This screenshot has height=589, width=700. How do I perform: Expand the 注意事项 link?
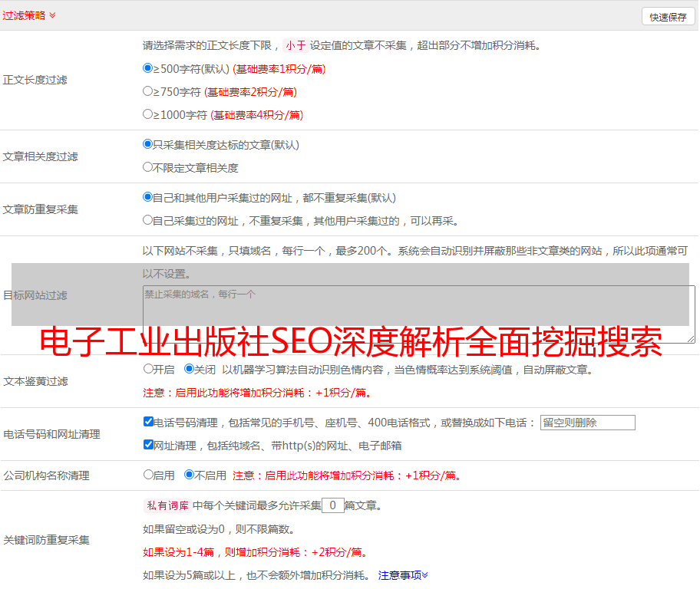point(402,575)
